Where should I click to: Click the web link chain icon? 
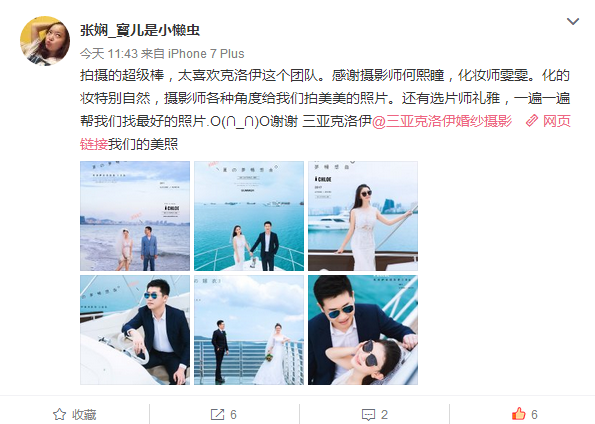pyautogui.click(x=532, y=121)
